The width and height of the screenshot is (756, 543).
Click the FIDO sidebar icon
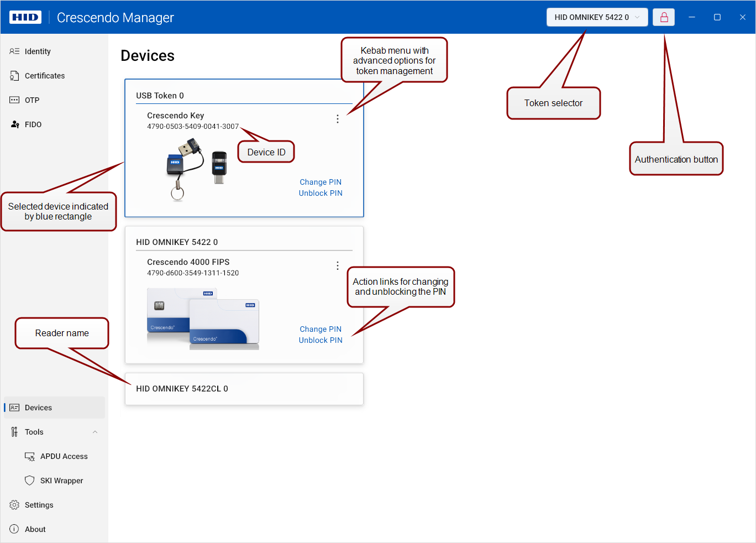click(x=15, y=124)
